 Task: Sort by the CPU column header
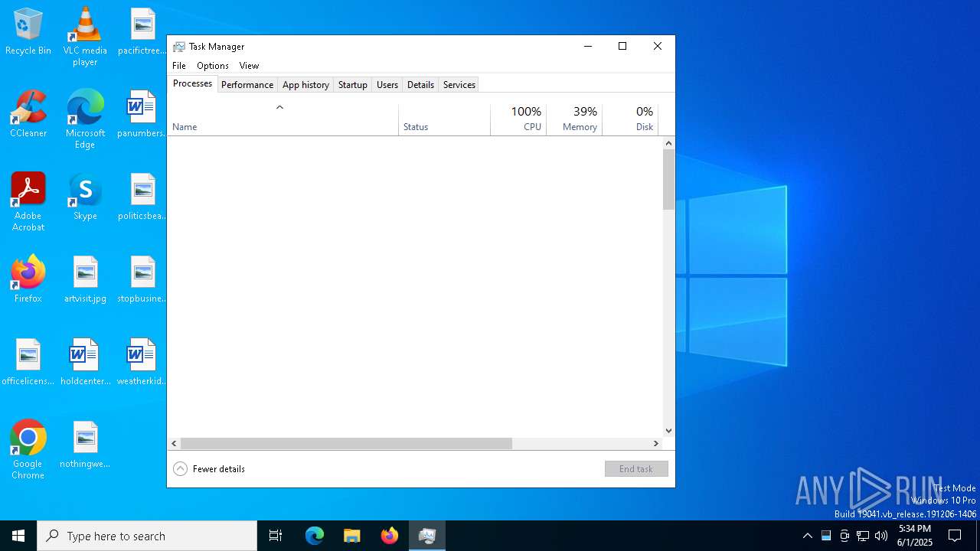point(518,119)
